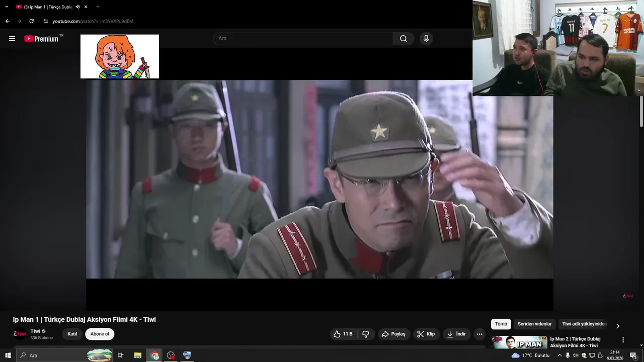Open tray microphone icon
This screenshot has width=644, height=362.
(568, 355)
